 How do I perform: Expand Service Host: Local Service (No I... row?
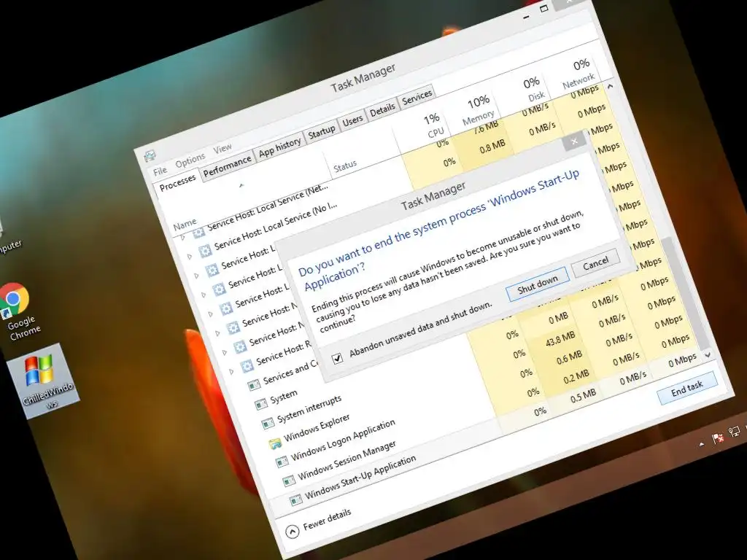tap(190, 256)
